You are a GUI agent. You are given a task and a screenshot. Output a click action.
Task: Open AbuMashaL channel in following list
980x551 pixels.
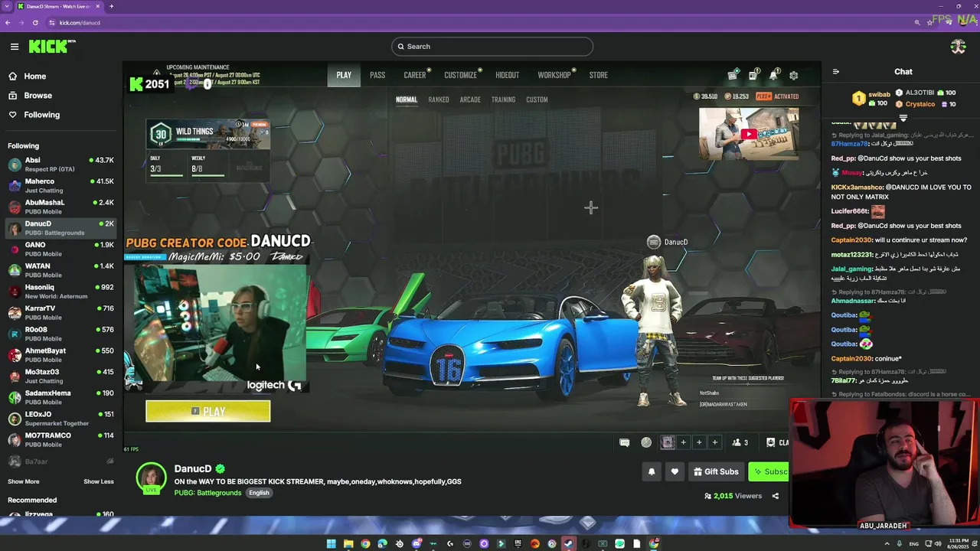pyautogui.click(x=60, y=207)
